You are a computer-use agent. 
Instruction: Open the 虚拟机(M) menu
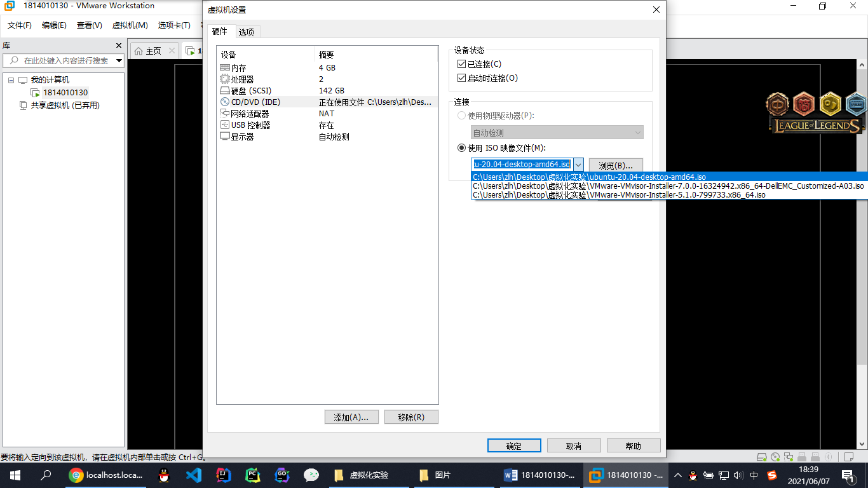[x=130, y=25]
